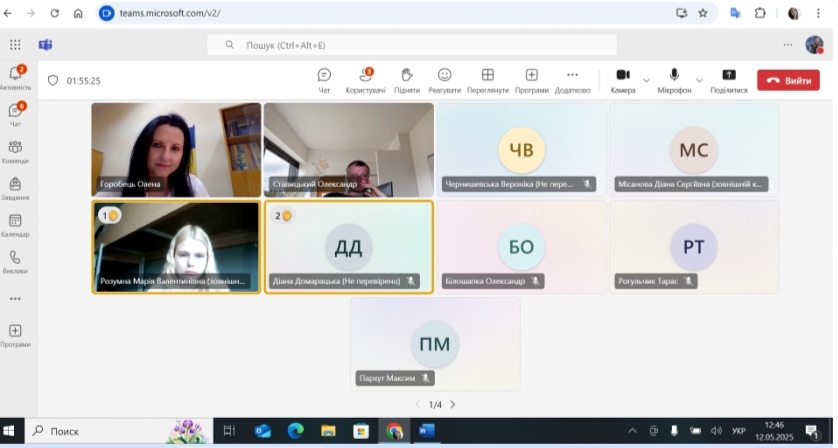
Task: Open the Переглянути view options
Action: 488,79
